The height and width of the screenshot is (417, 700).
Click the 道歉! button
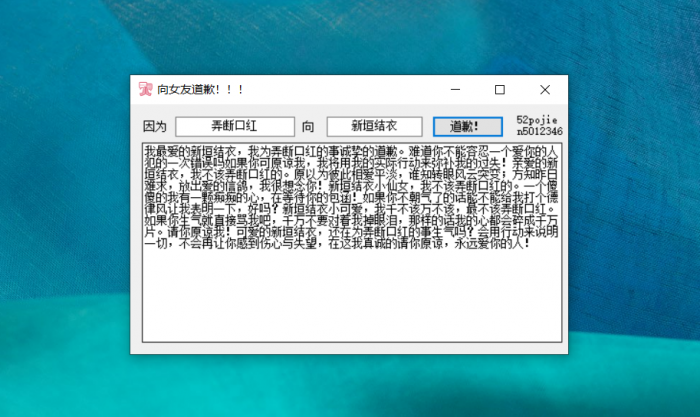click(467, 127)
